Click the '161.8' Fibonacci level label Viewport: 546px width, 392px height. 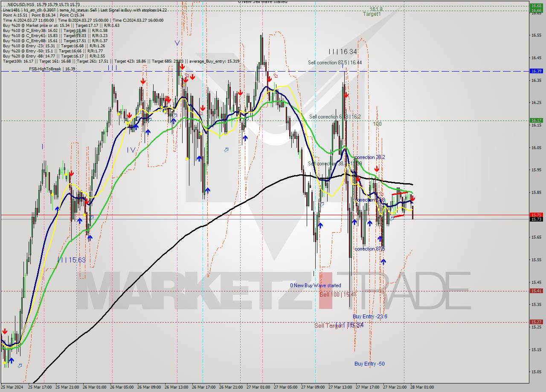coord(376,9)
